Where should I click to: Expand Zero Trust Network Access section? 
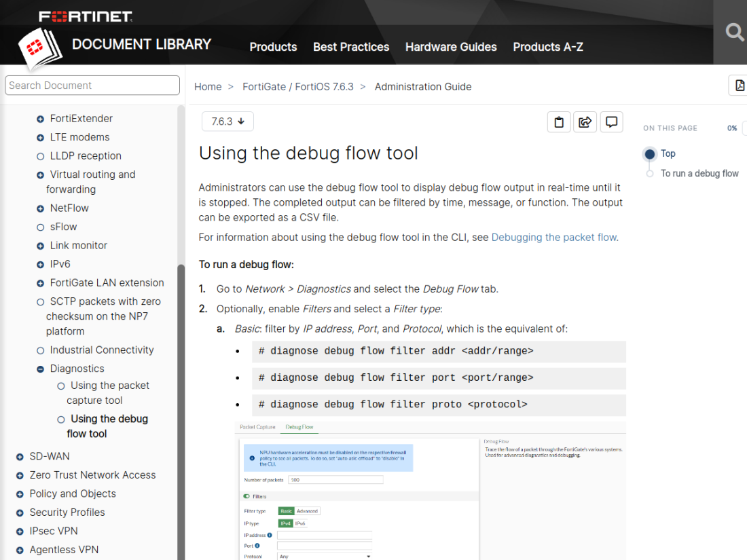click(x=20, y=475)
